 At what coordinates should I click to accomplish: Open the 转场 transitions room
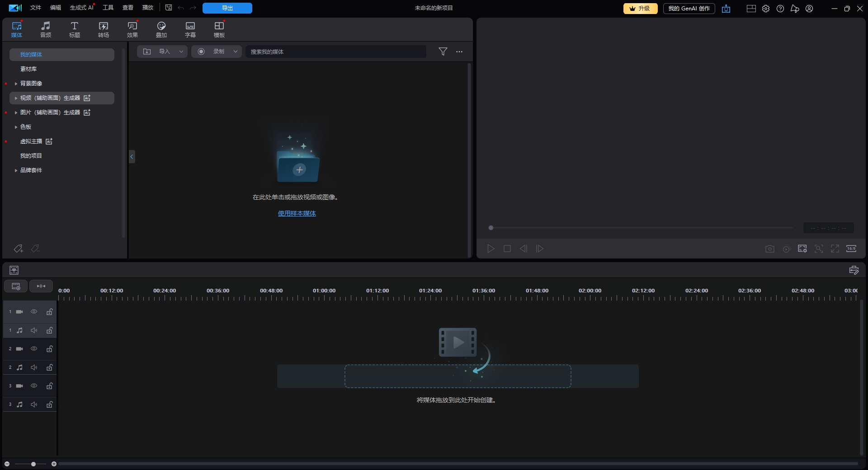[104, 29]
